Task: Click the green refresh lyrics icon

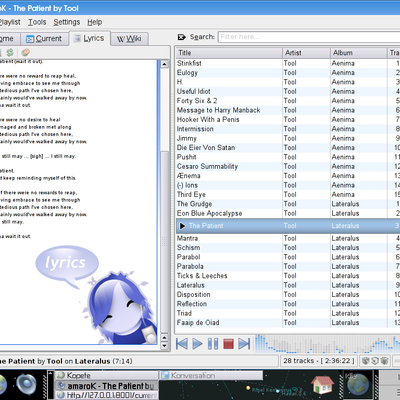Action: 10,52
